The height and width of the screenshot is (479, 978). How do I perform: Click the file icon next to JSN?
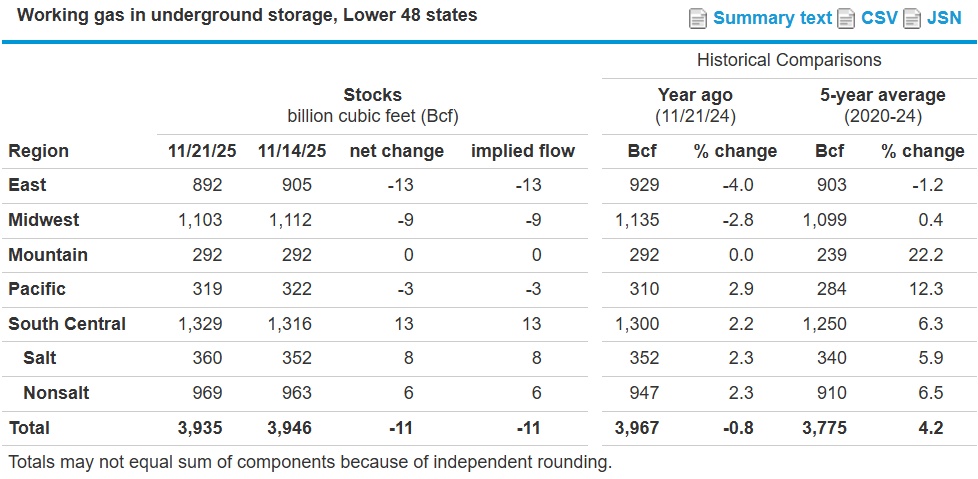[x=911, y=19]
